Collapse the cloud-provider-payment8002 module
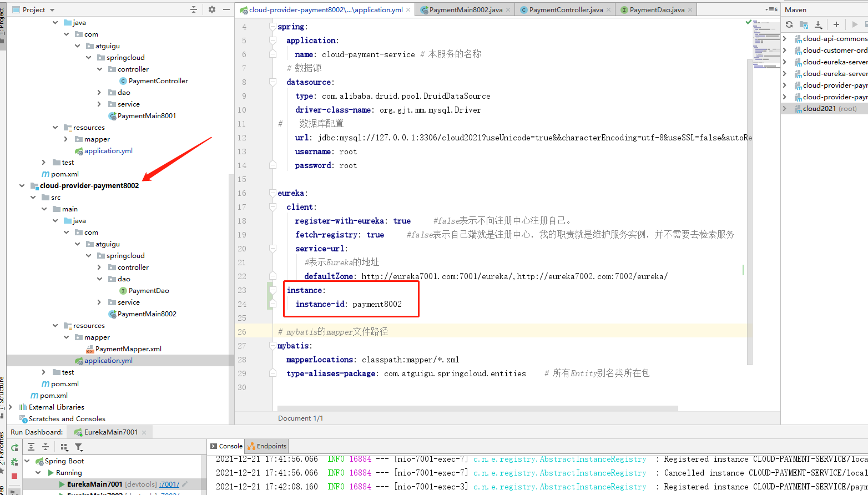This screenshot has height=495, width=868. click(22, 186)
